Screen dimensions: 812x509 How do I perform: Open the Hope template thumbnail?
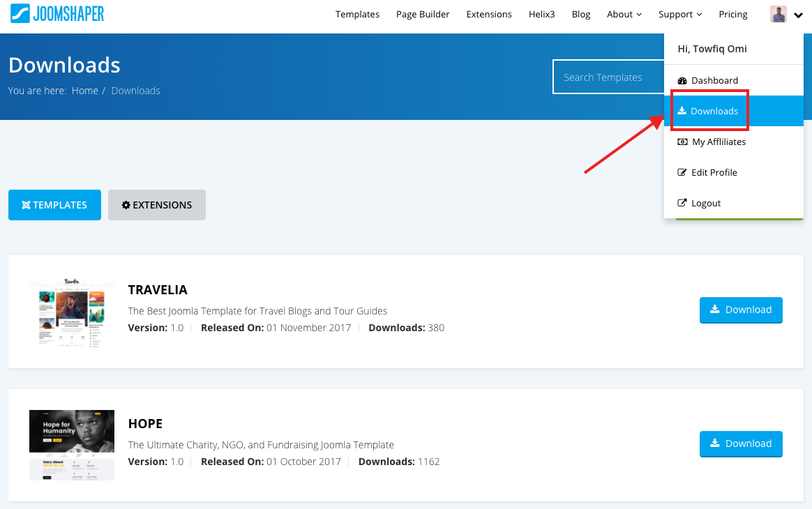(71, 446)
